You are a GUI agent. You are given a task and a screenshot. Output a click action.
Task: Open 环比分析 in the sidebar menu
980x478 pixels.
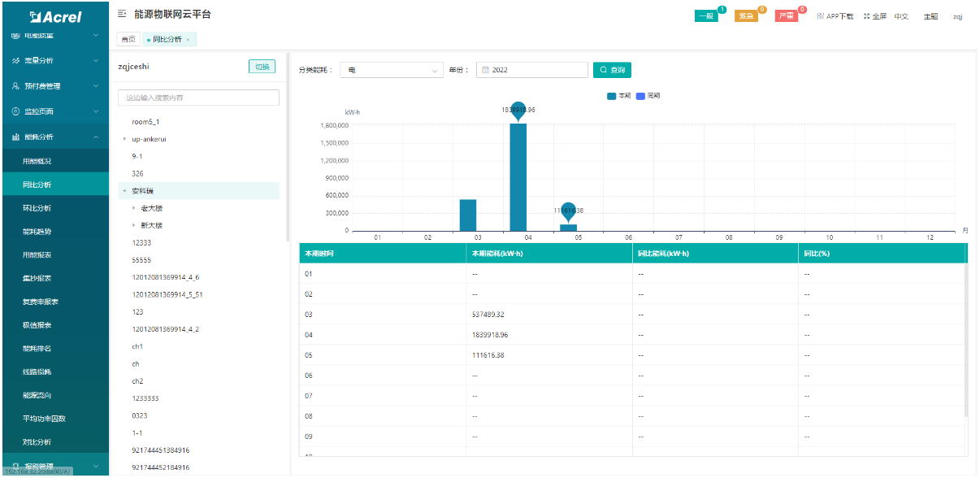[37, 208]
